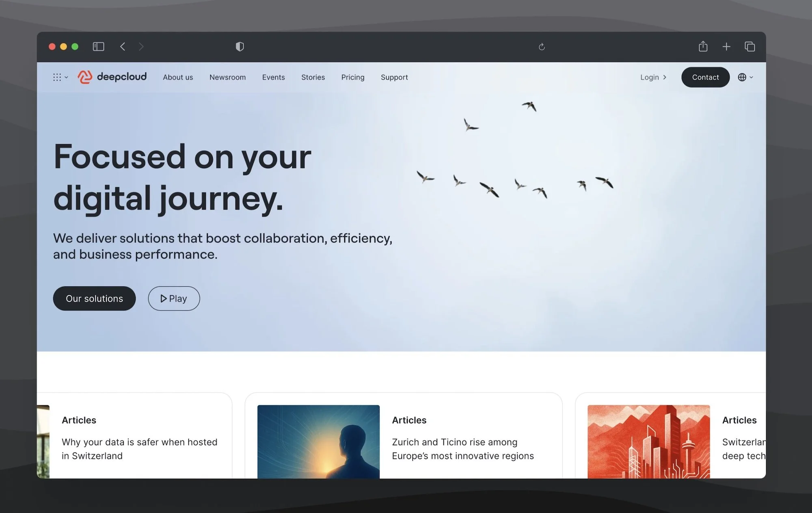Expand the apps grid dropdown

(60, 77)
